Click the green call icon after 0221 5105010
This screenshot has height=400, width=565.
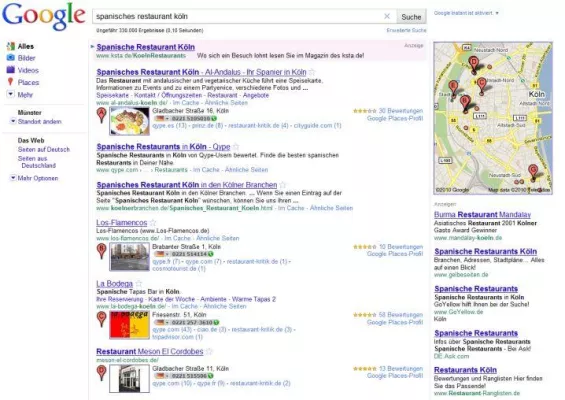tap(214, 118)
